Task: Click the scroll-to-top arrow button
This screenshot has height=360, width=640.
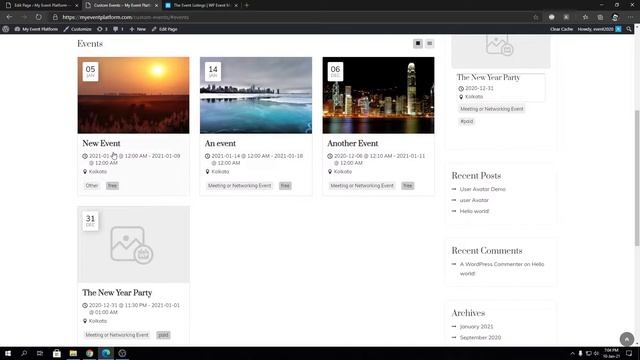Action: (627, 339)
